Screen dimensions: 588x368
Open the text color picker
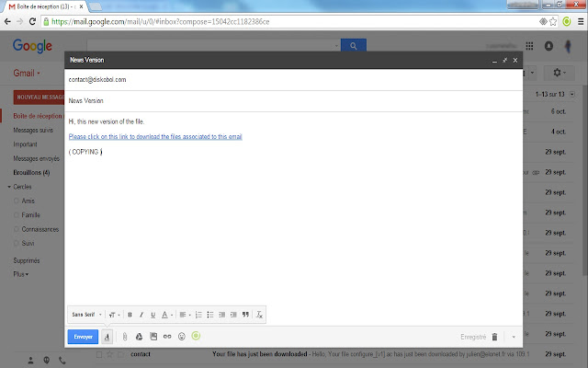point(167,315)
